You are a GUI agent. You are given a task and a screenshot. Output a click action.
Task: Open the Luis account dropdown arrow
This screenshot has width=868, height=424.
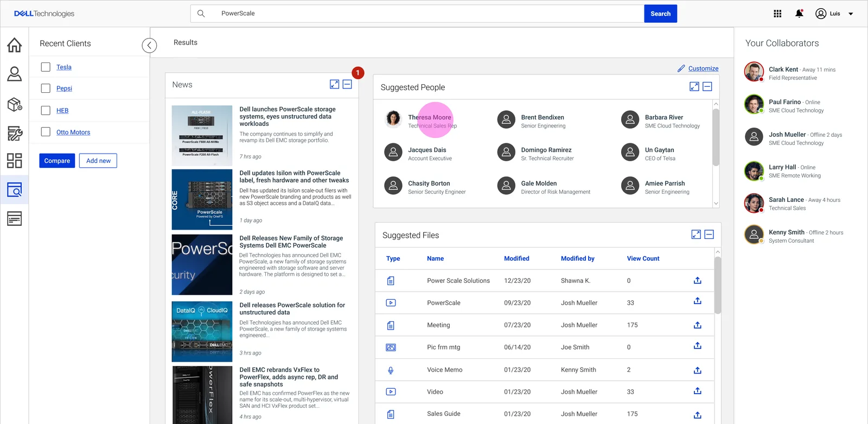[851, 14]
